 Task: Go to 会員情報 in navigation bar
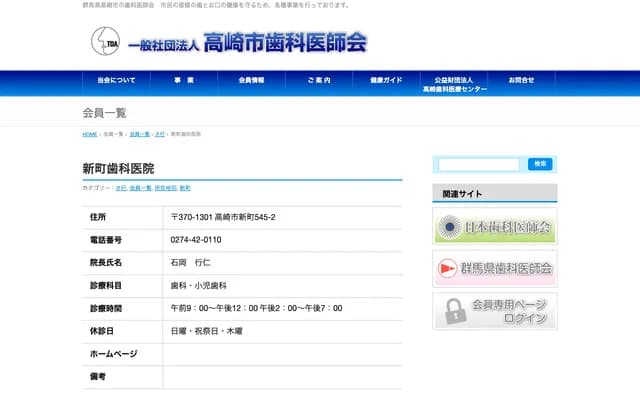[x=251, y=80]
